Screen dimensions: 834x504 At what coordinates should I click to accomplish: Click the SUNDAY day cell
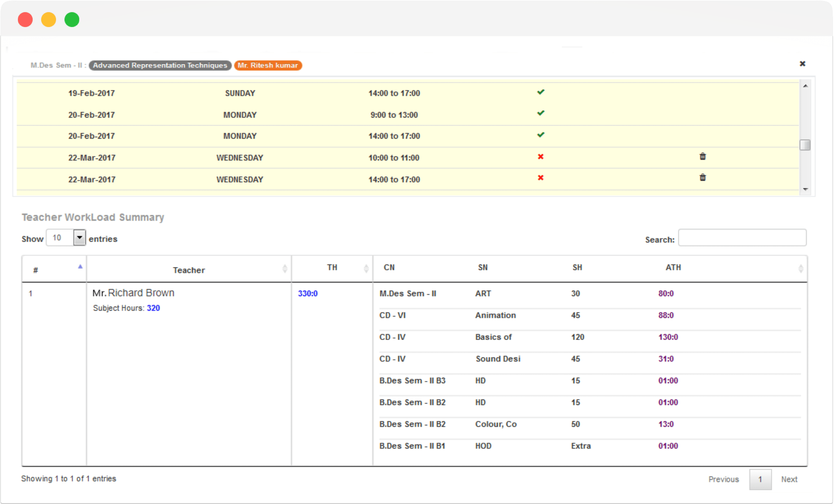click(x=240, y=93)
